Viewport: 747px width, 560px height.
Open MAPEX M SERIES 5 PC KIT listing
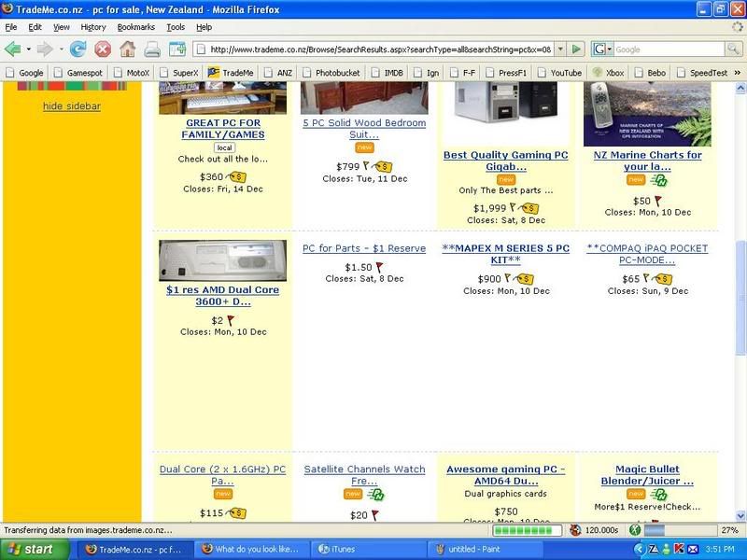click(505, 254)
